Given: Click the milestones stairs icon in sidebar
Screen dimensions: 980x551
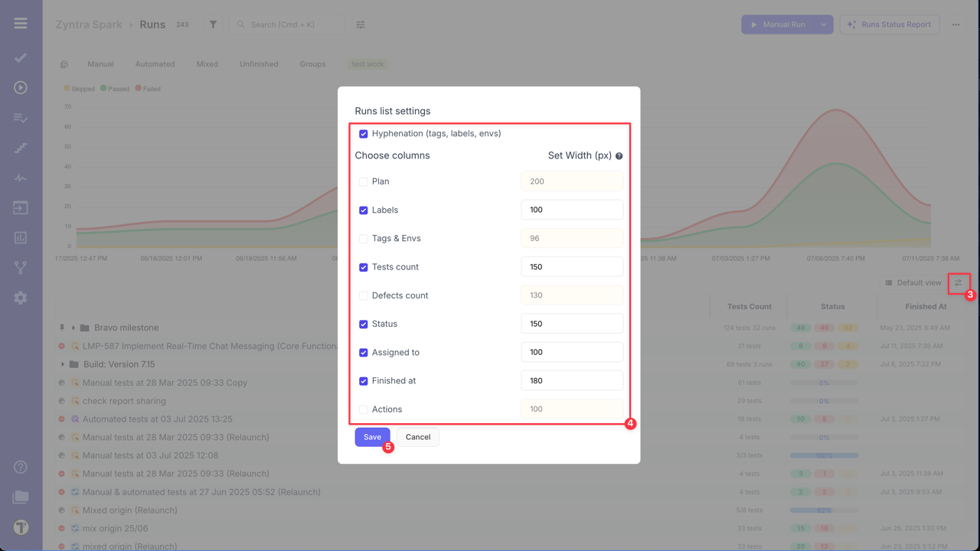Looking at the screenshot, I should tap(20, 147).
